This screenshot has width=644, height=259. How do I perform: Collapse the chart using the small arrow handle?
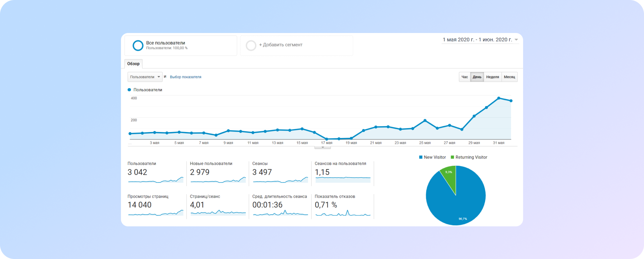323,147
